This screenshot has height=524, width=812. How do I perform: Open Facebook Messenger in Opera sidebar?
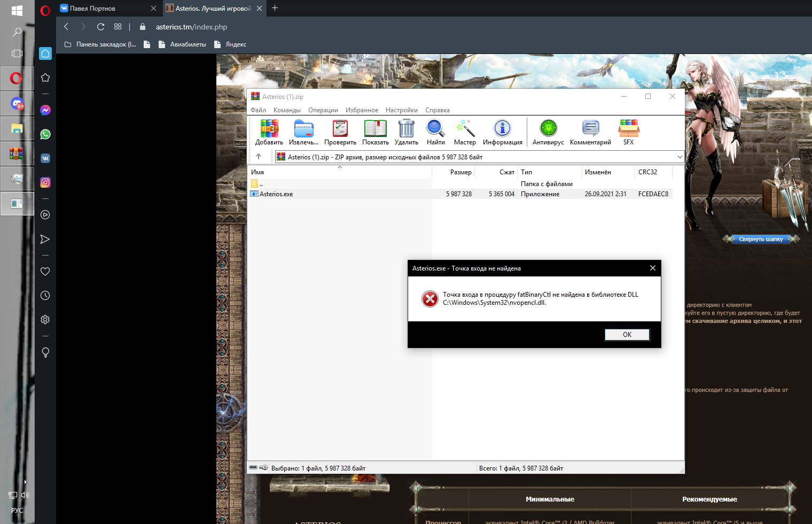45,110
